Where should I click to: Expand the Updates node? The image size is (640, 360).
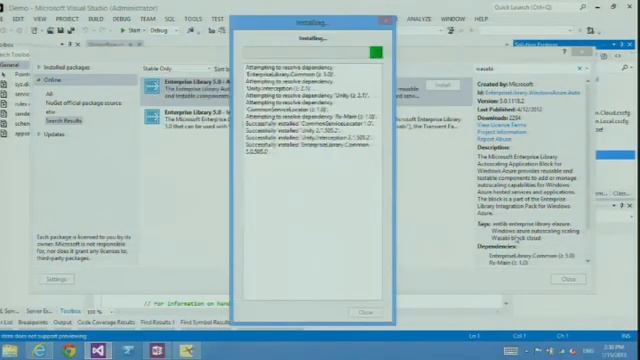[x=39, y=134]
